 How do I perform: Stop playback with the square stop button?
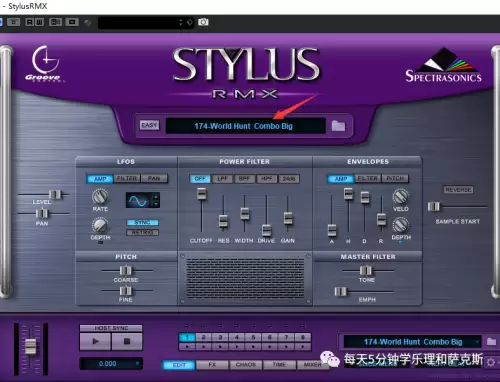(127, 341)
